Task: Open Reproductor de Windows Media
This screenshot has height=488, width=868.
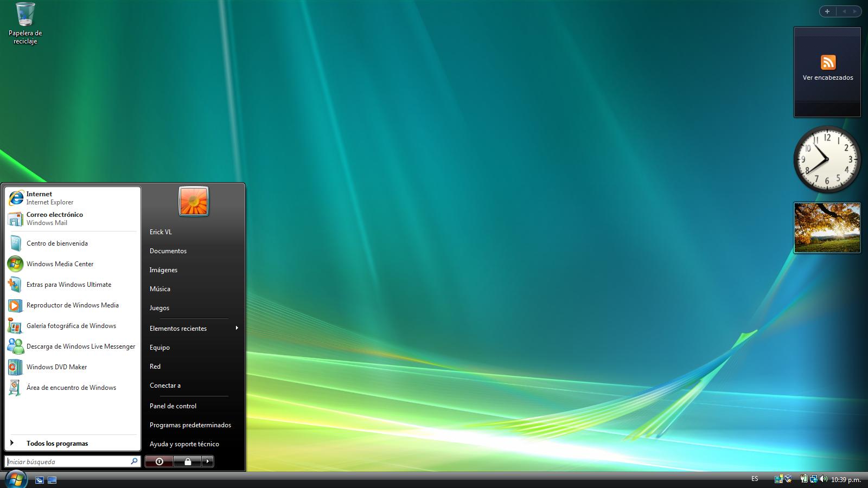Action: (72, 305)
